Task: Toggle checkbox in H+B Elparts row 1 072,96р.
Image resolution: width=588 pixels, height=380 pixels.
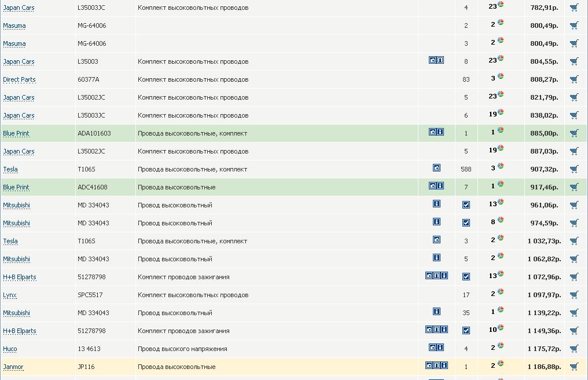Action: [466, 277]
